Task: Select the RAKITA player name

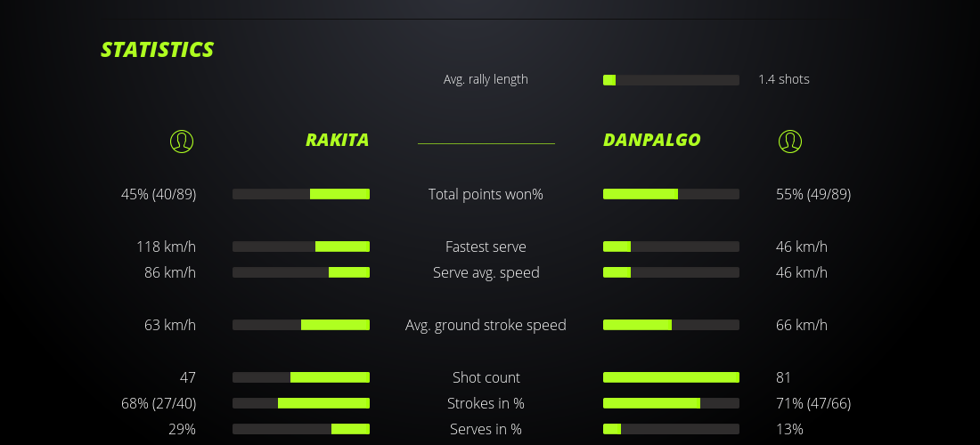Action: [x=337, y=140]
